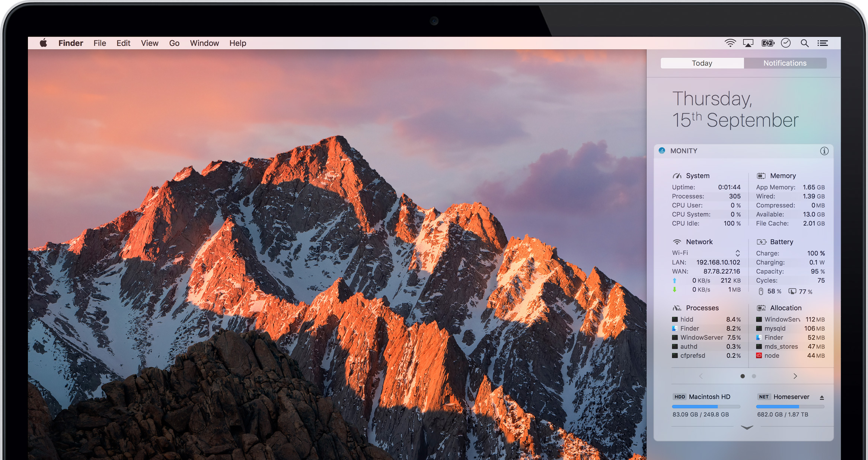Image resolution: width=868 pixels, height=460 pixels.
Task: Click the 77 % device battery icon
Action: point(792,291)
